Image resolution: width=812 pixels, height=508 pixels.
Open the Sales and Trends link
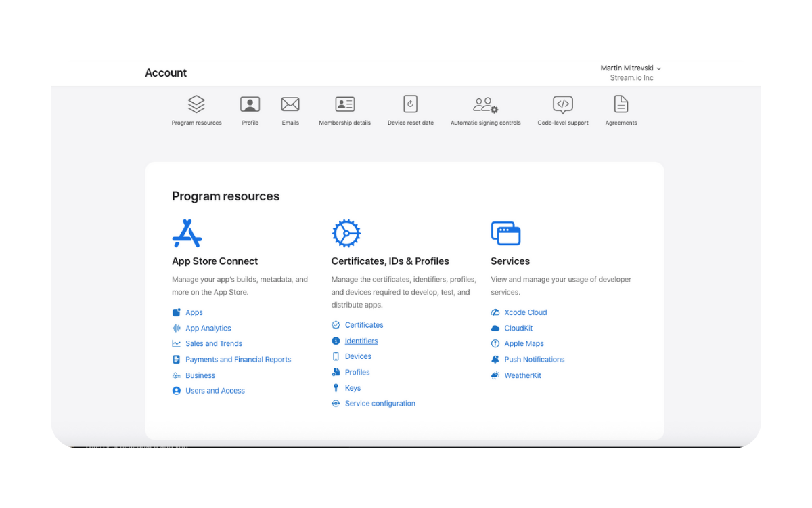(214, 344)
